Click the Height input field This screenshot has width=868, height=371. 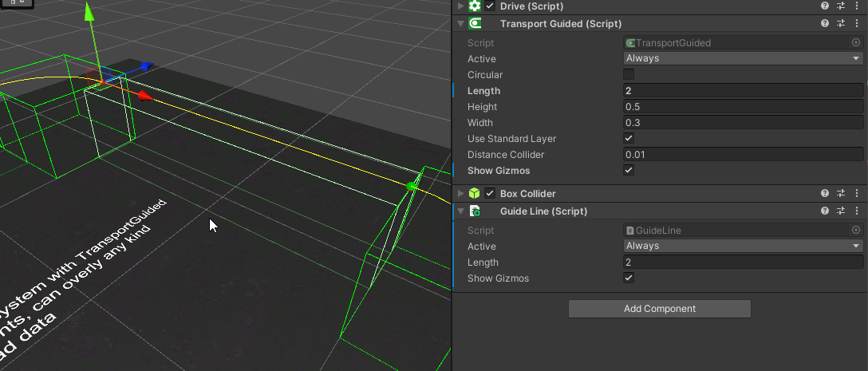coord(743,107)
